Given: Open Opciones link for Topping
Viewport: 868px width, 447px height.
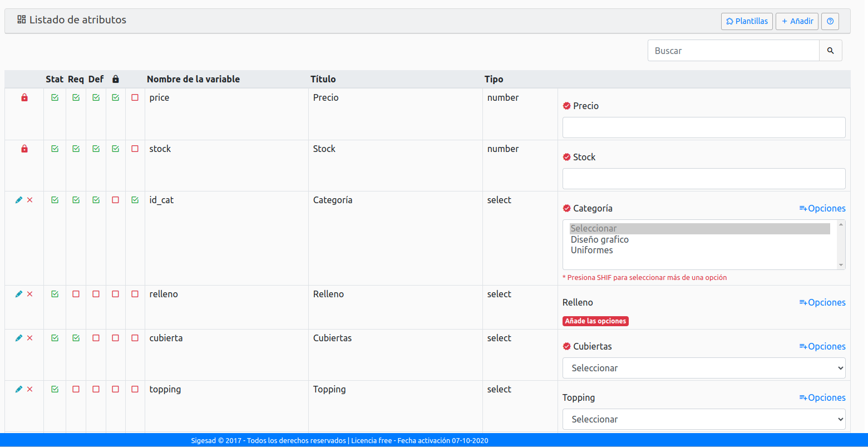Looking at the screenshot, I should (822, 397).
